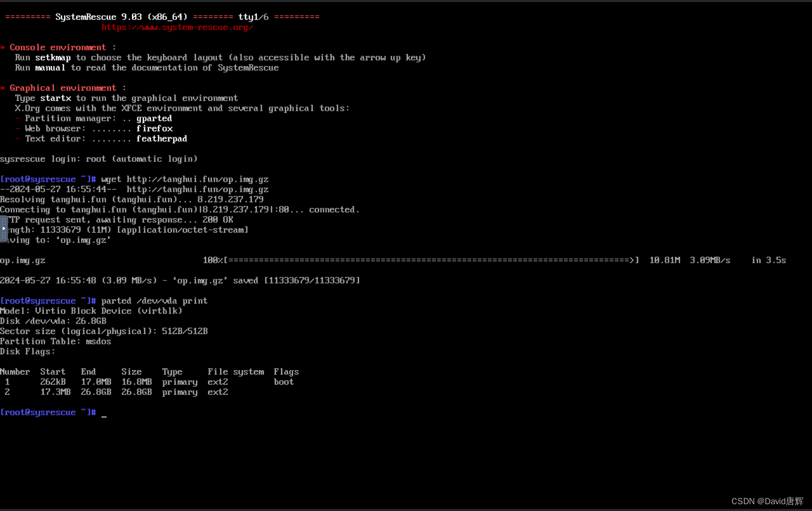Click the CSDN @David唐辉 watermark
The image size is (812, 511).
(x=767, y=501)
